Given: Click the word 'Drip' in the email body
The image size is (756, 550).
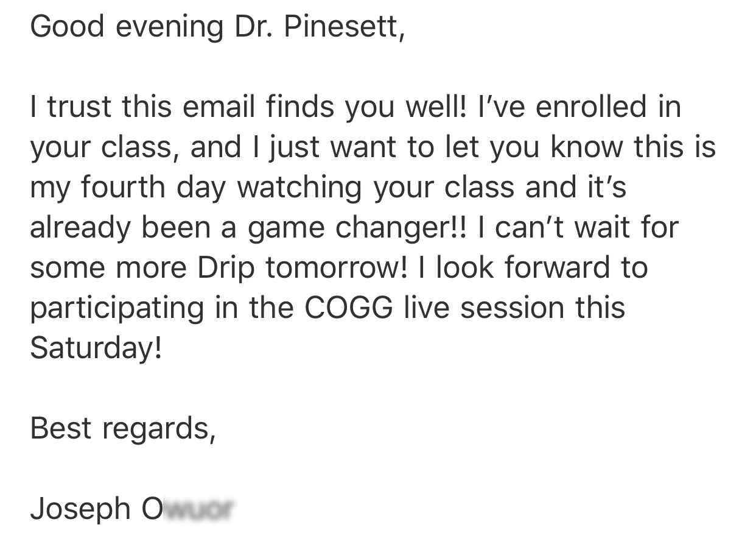Looking at the screenshot, I should click(x=225, y=269).
